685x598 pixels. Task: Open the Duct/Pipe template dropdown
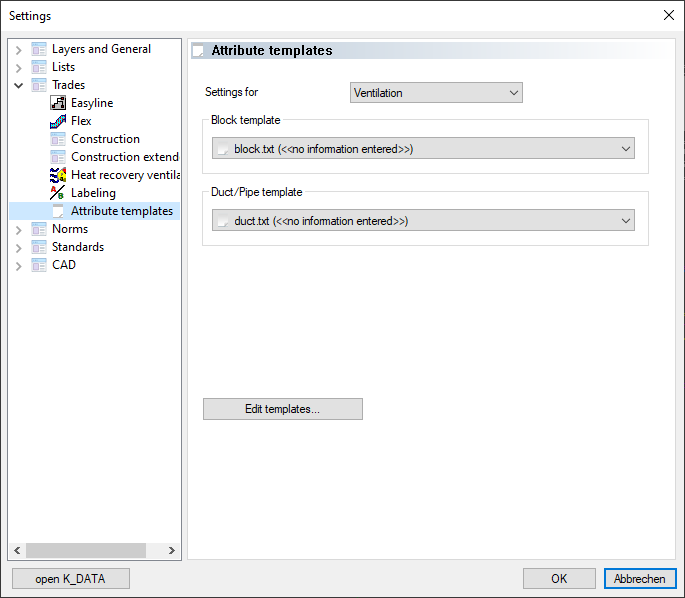click(x=423, y=221)
